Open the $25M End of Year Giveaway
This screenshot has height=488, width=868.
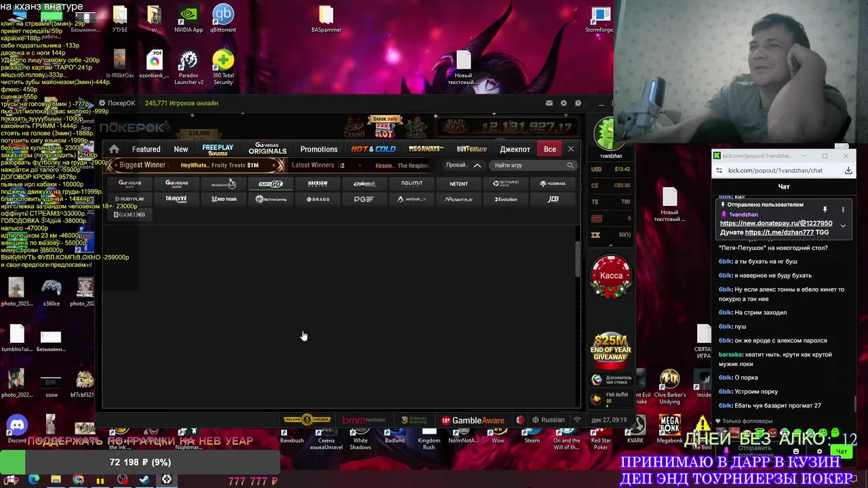pos(610,349)
